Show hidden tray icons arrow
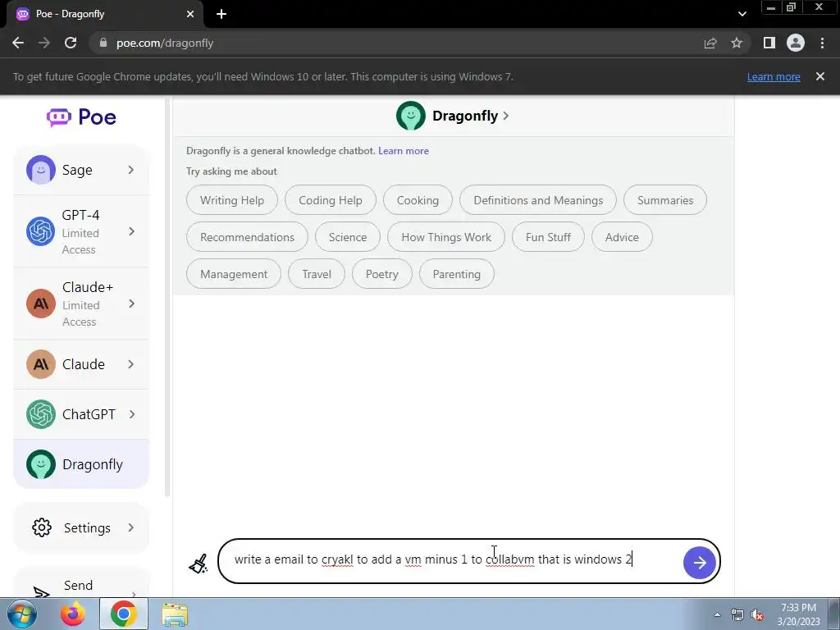 [717, 614]
